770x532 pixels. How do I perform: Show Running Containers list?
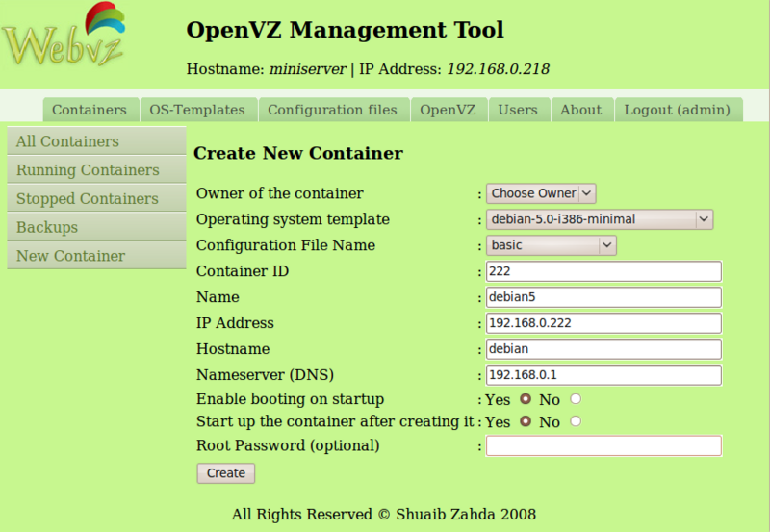97,170
